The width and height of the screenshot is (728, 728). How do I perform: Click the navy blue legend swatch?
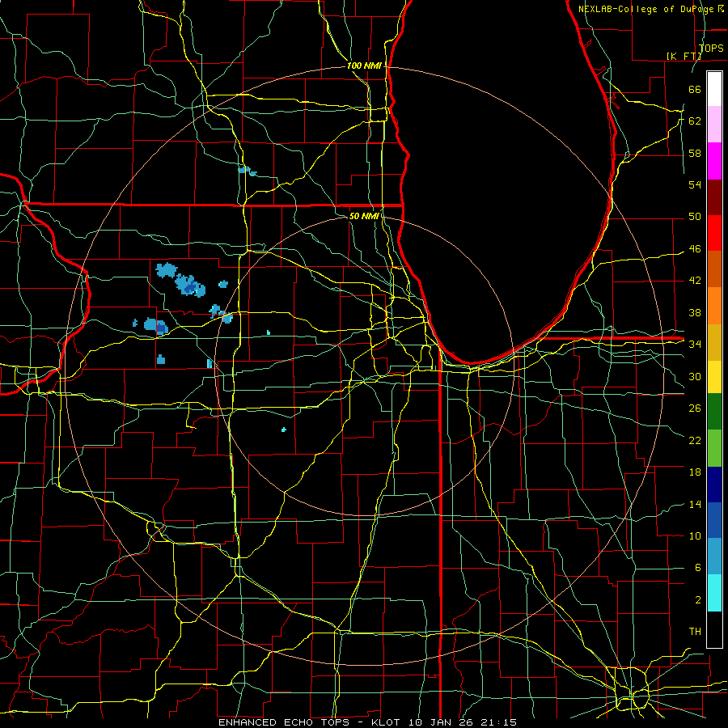(x=714, y=485)
